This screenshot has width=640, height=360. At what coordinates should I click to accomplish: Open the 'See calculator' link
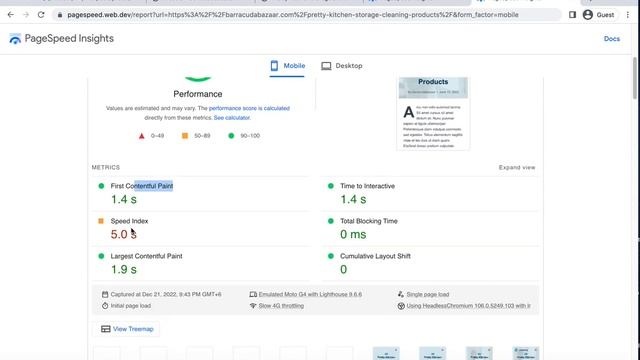point(232,118)
